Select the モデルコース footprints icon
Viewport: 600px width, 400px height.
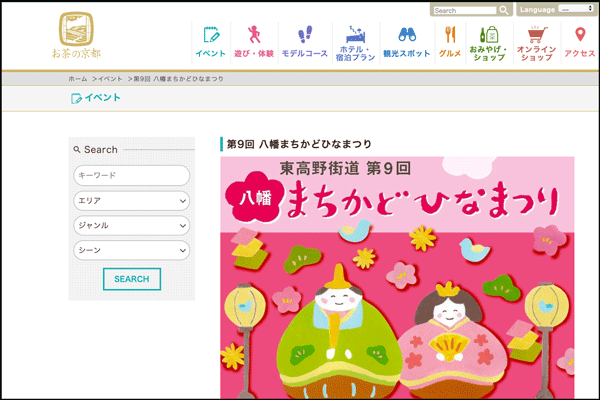pyautogui.click(x=305, y=35)
